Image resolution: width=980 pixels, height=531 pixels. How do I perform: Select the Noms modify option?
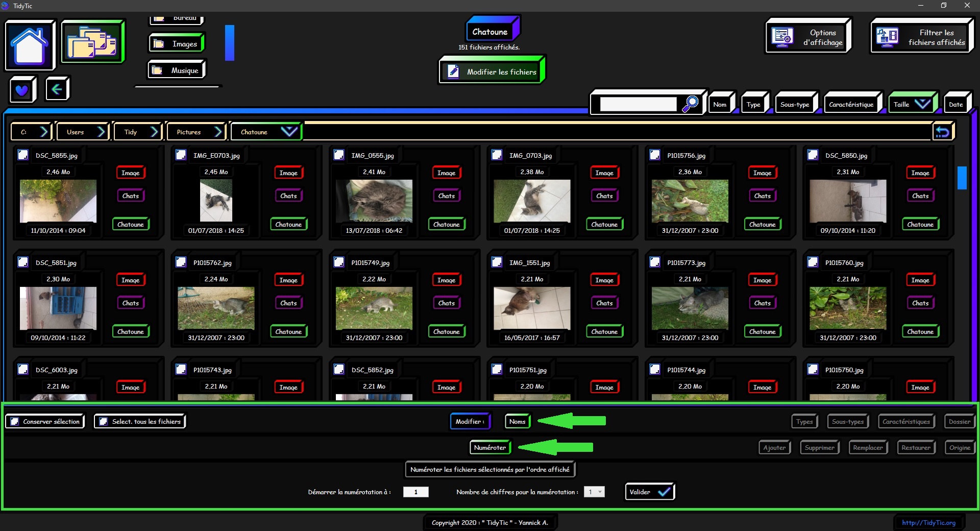(x=517, y=421)
